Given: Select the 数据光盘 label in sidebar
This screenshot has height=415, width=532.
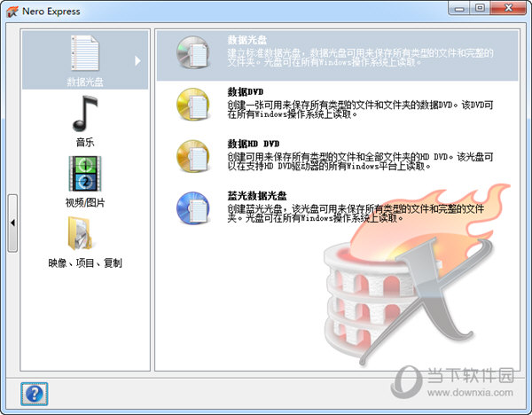Looking at the screenshot, I should [x=85, y=82].
